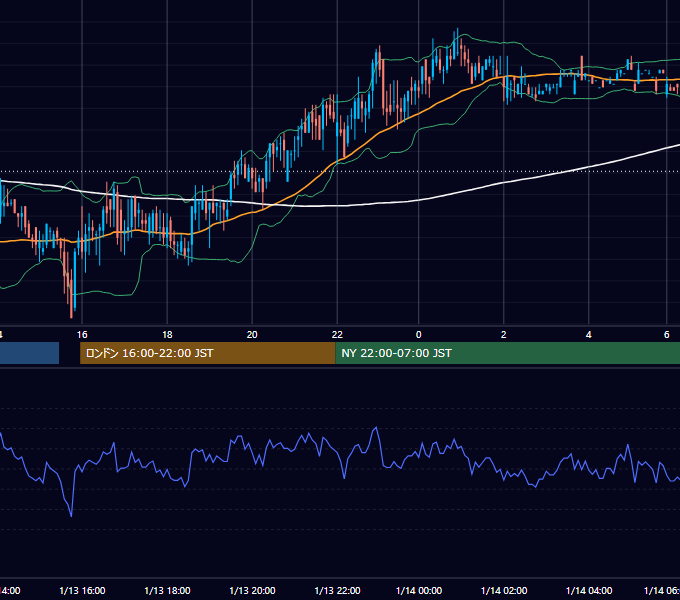This screenshot has height=600, width=680.
Task: Click the upper axis hour label 2
Action: (x=503, y=335)
